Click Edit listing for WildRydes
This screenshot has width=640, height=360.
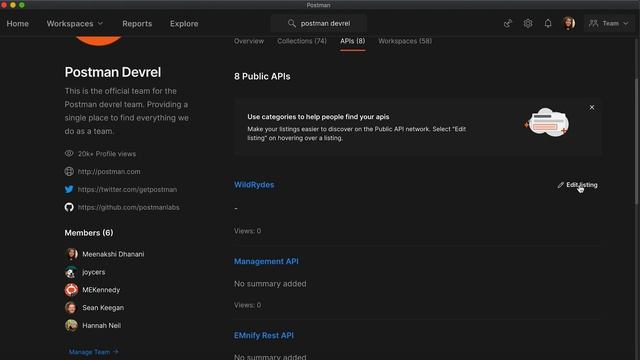tap(578, 185)
